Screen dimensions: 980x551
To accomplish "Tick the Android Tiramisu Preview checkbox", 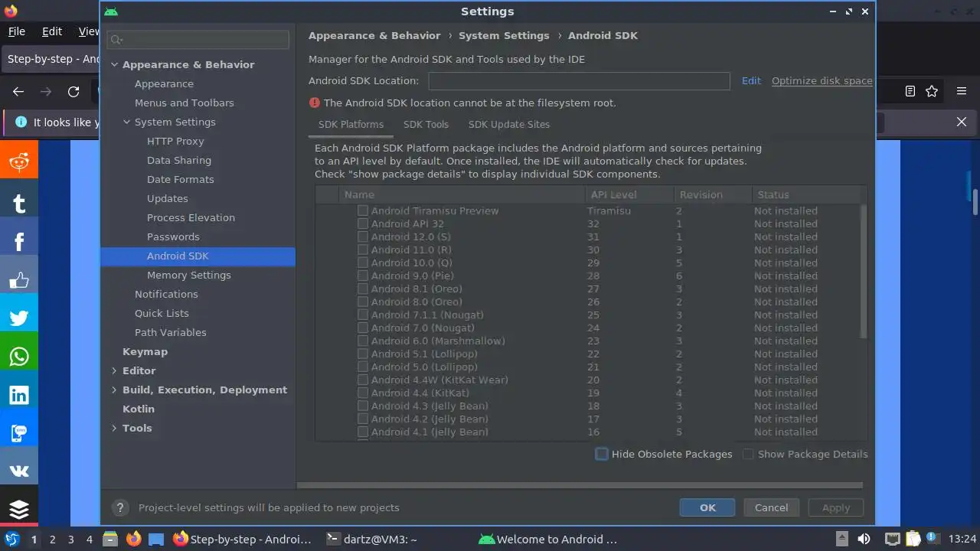I will coord(363,210).
